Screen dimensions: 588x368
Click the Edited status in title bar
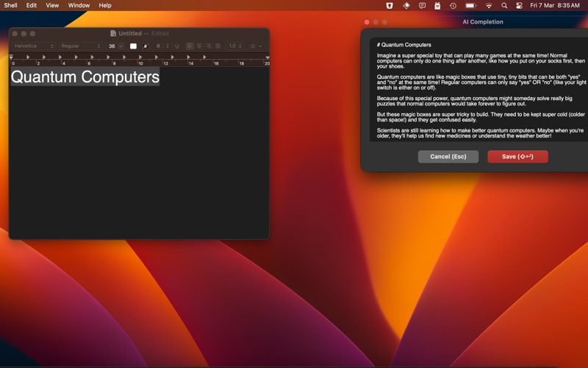160,33
